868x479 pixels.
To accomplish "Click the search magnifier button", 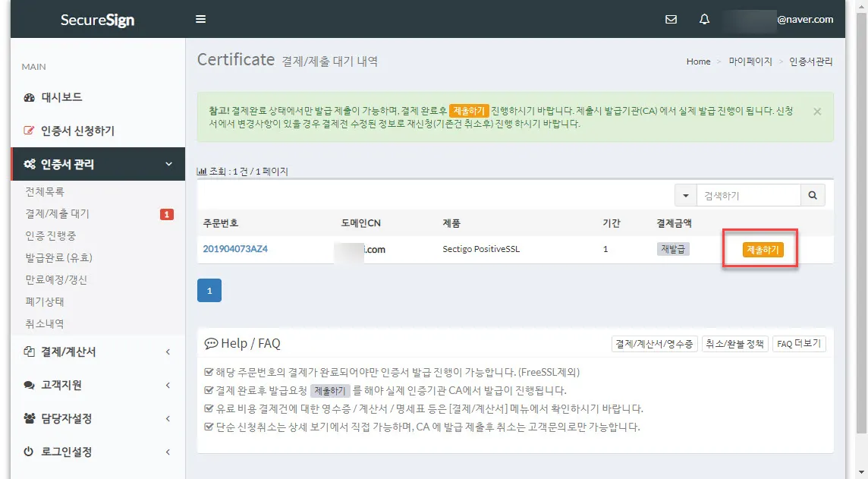I will [813, 196].
